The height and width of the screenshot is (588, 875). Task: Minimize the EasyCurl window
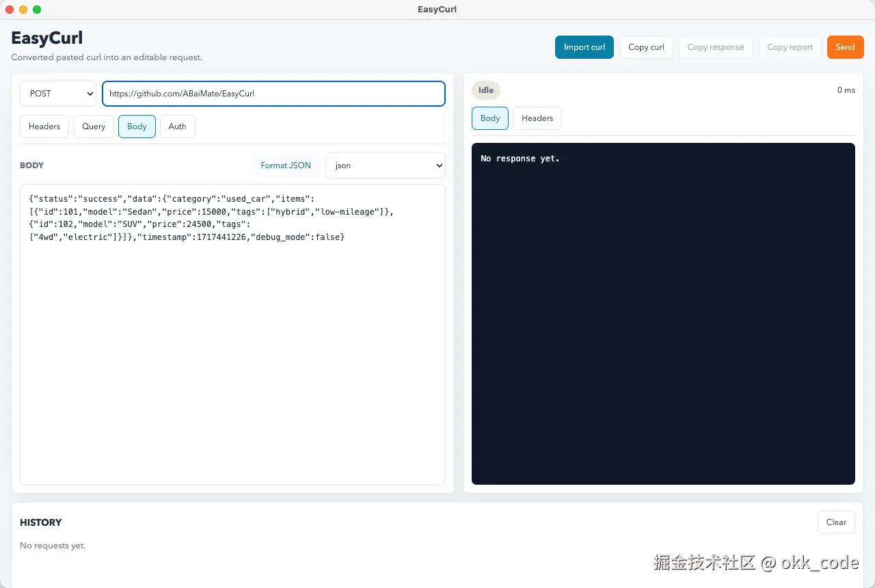tap(23, 10)
